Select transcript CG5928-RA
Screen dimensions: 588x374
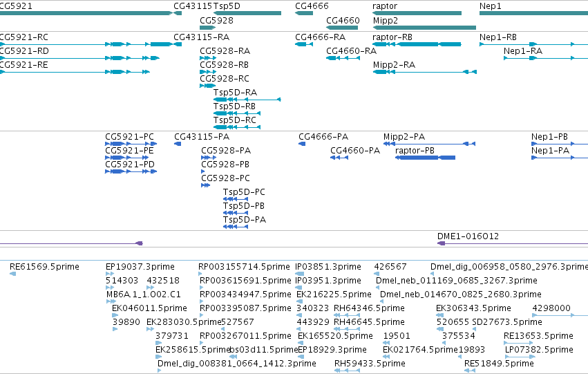click(x=208, y=58)
